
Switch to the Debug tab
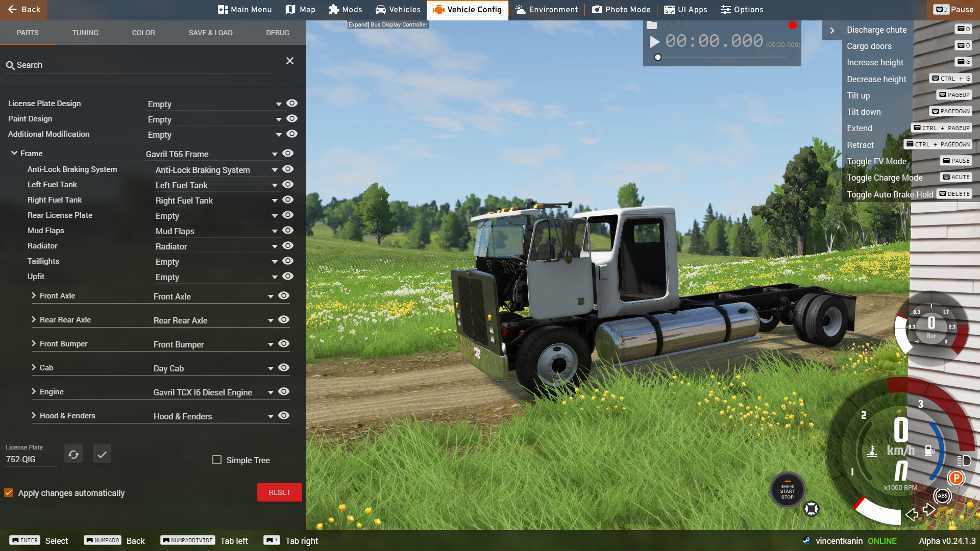point(278,33)
